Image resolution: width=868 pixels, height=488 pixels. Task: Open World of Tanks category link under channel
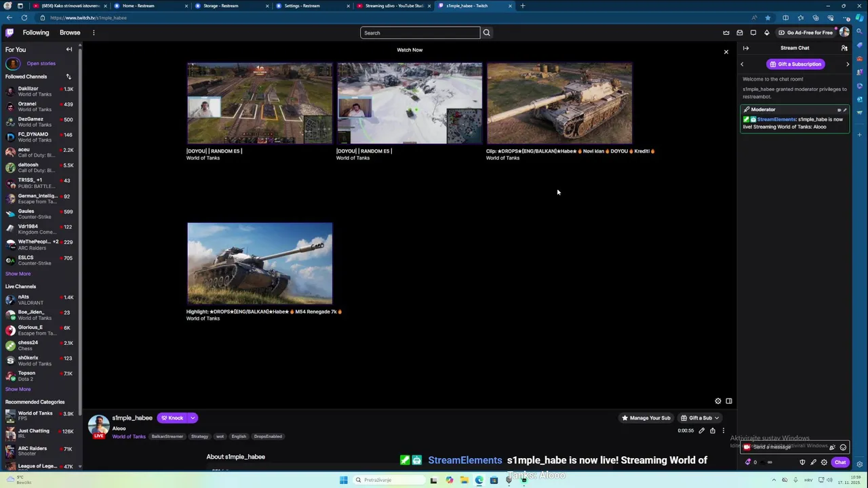coord(129,436)
